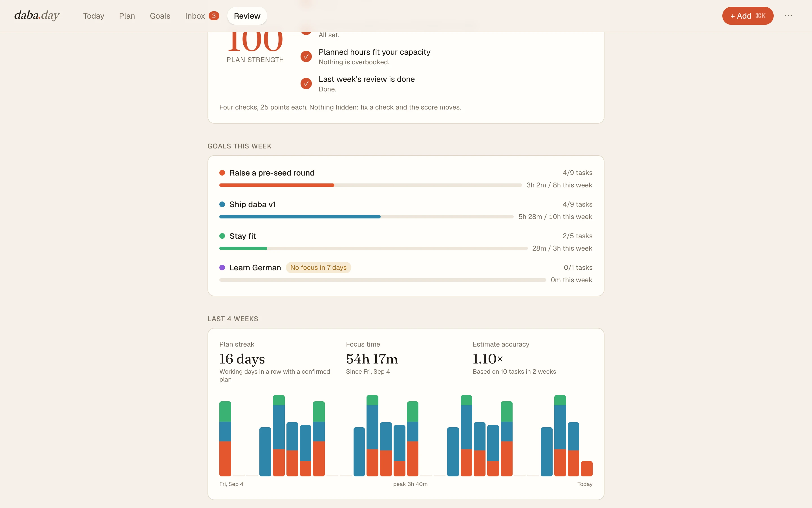Open the Plan tab
Image resolution: width=812 pixels, height=508 pixels.
[127, 16]
